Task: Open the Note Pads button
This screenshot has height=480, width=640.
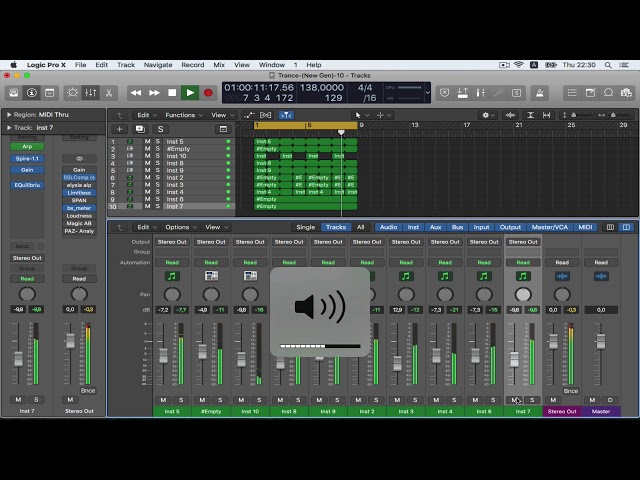Action: (x=590, y=93)
